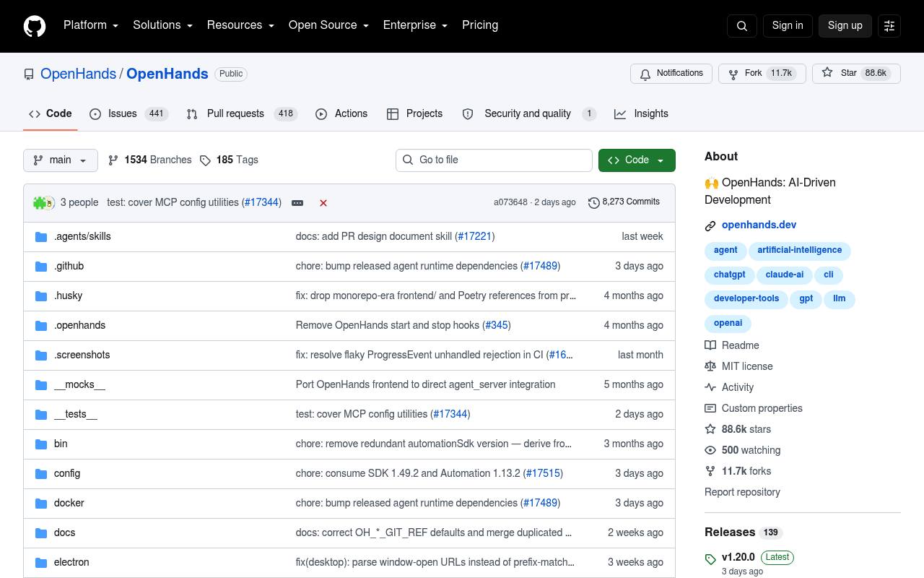The image size is (924, 578).
Task: Open pull request #17344 in commit header
Action: click(261, 203)
